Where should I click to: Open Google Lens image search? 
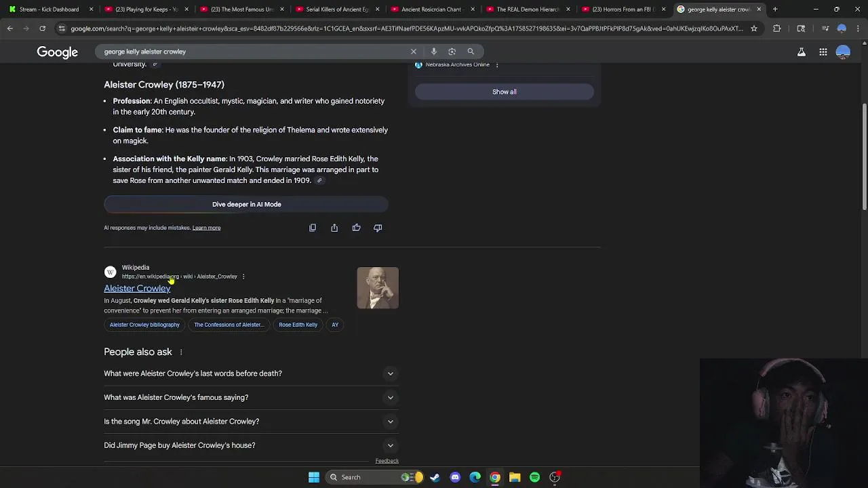452,52
